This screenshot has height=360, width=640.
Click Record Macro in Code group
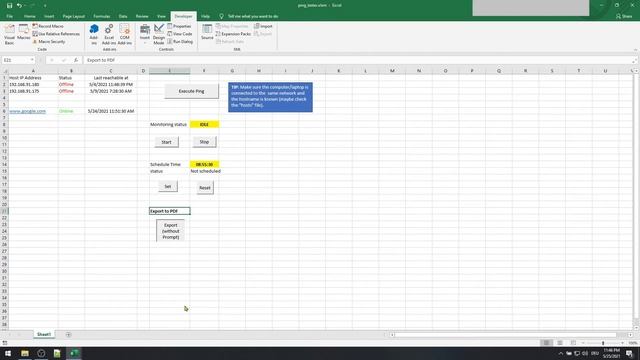click(48, 26)
